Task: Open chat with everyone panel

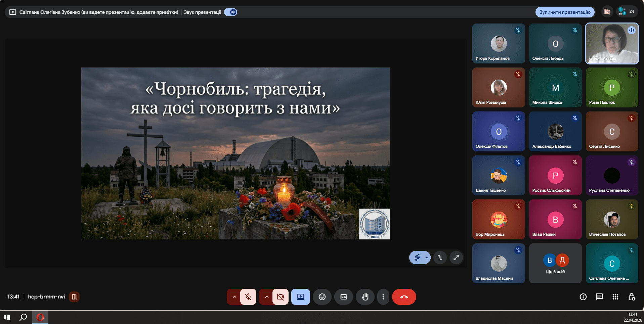Action: click(x=599, y=297)
